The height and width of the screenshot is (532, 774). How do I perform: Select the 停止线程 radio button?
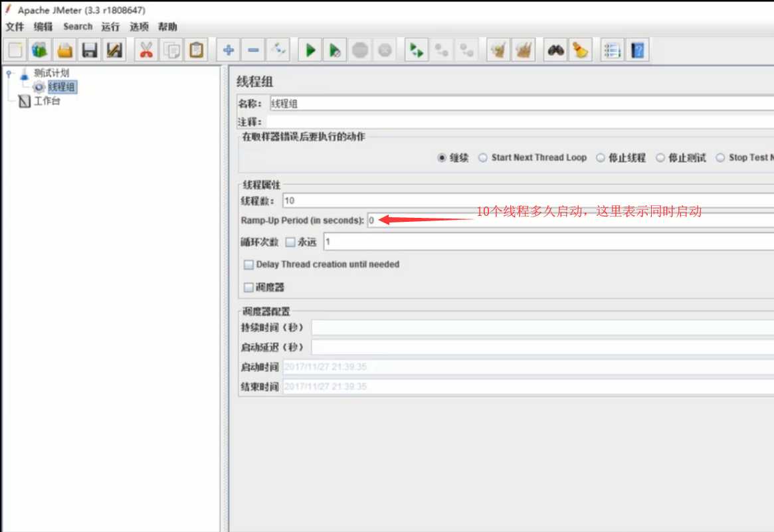600,158
